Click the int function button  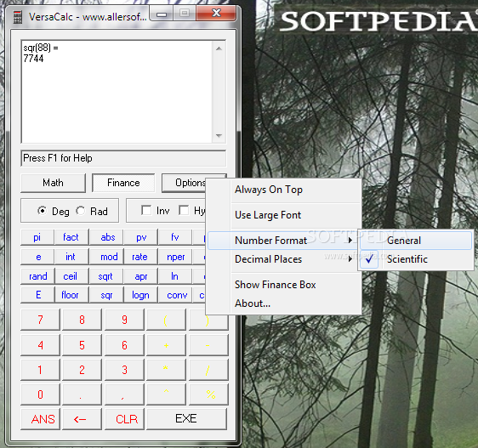tap(71, 257)
